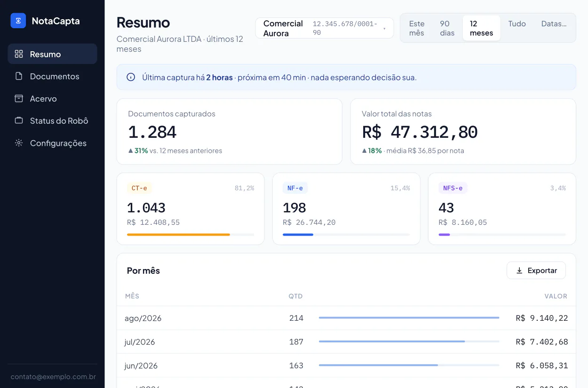Click the Configurações gear icon
Image resolution: width=588 pixels, height=388 pixels.
coord(19,143)
